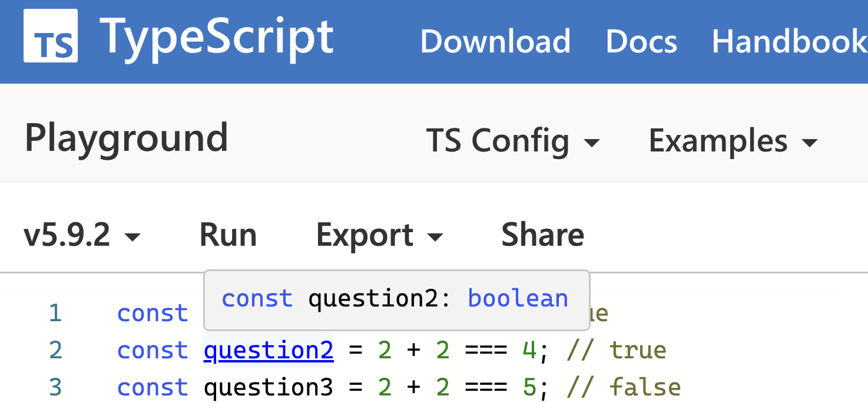The width and height of the screenshot is (868, 409).
Task: Open the Download page
Action: pyautogui.click(x=495, y=41)
